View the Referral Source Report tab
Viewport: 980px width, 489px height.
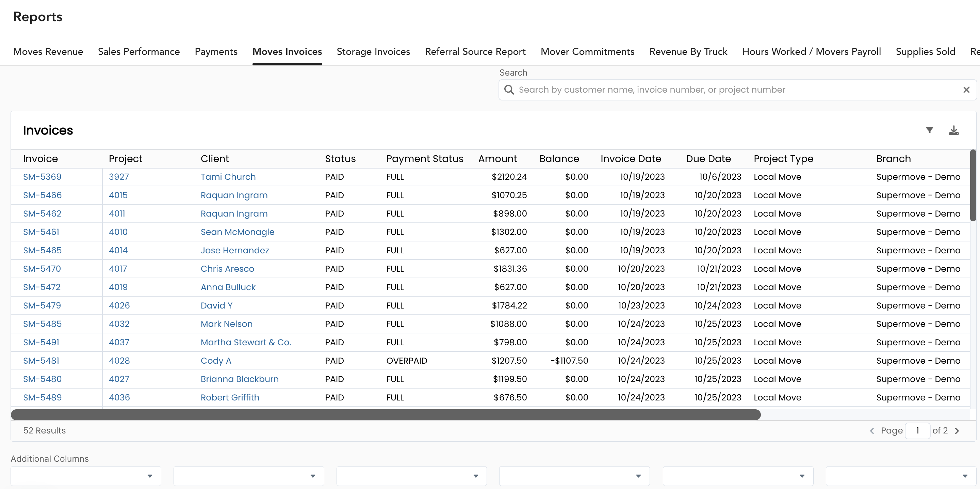coord(475,51)
